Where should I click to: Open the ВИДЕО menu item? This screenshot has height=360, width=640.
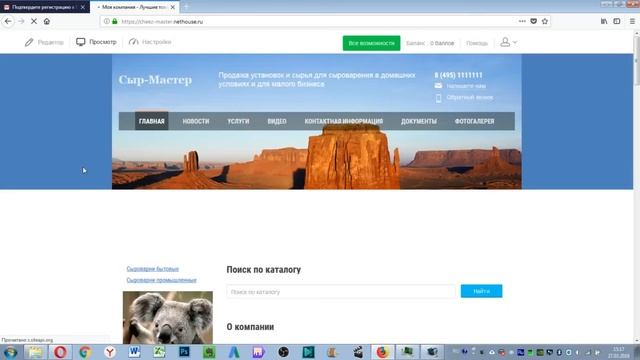click(x=277, y=121)
